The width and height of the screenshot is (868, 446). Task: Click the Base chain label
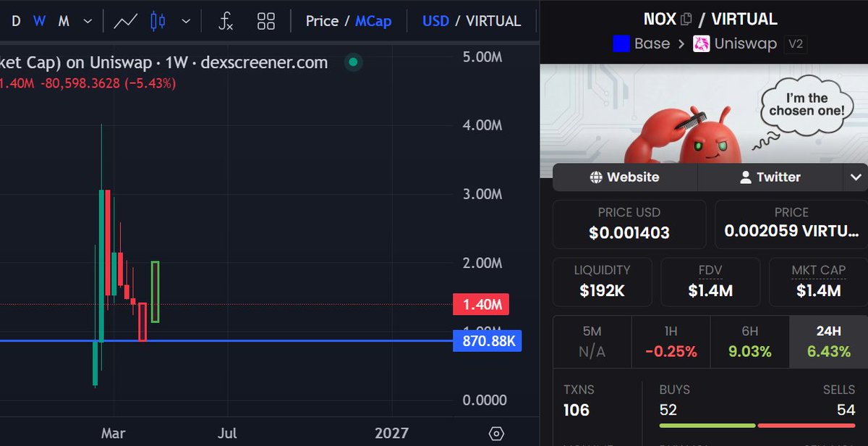click(652, 43)
